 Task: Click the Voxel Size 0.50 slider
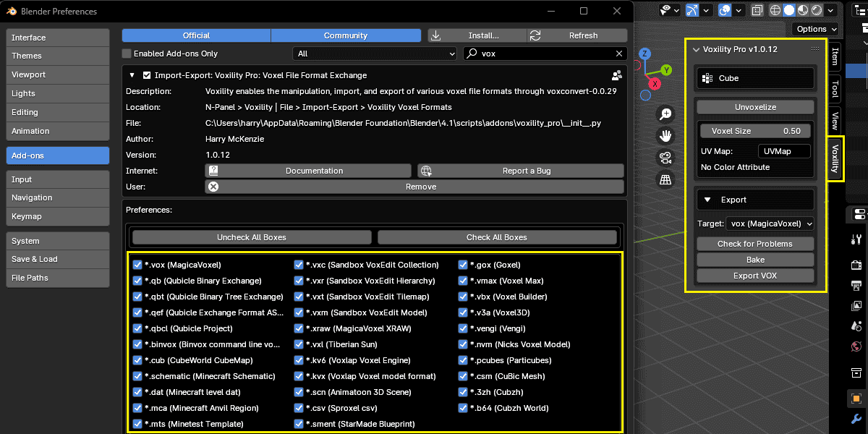pos(755,131)
